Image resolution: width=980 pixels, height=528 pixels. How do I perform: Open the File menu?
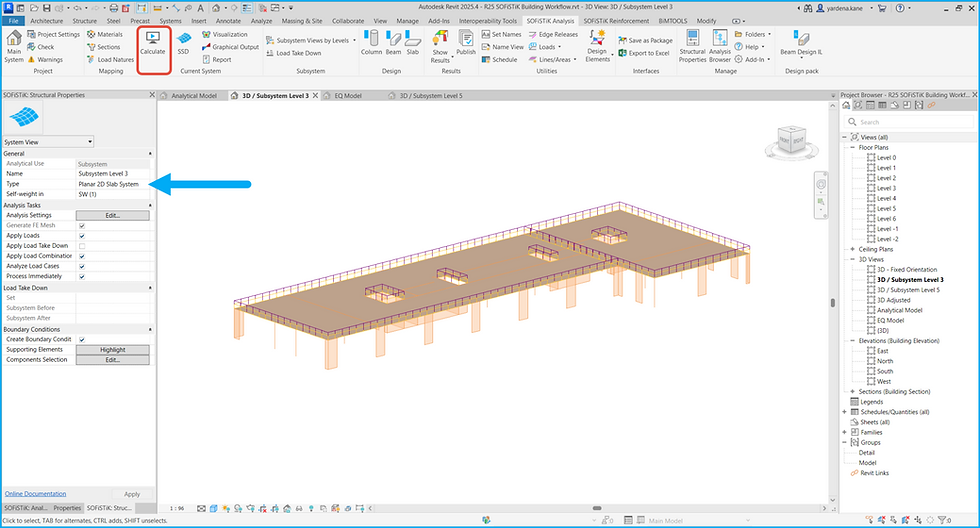tap(13, 21)
